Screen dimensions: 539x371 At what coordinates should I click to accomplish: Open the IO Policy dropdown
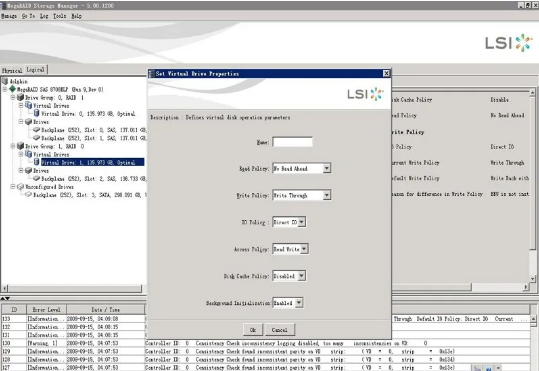point(301,222)
